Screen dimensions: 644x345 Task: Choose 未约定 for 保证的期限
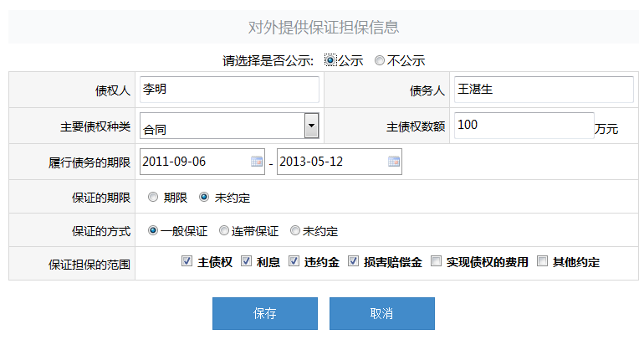[204, 198]
